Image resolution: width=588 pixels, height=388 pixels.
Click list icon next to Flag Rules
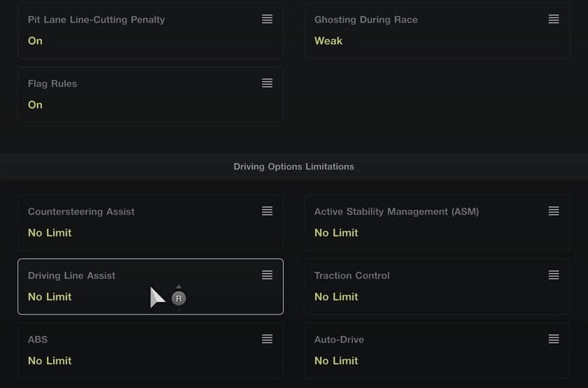point(267,83)
